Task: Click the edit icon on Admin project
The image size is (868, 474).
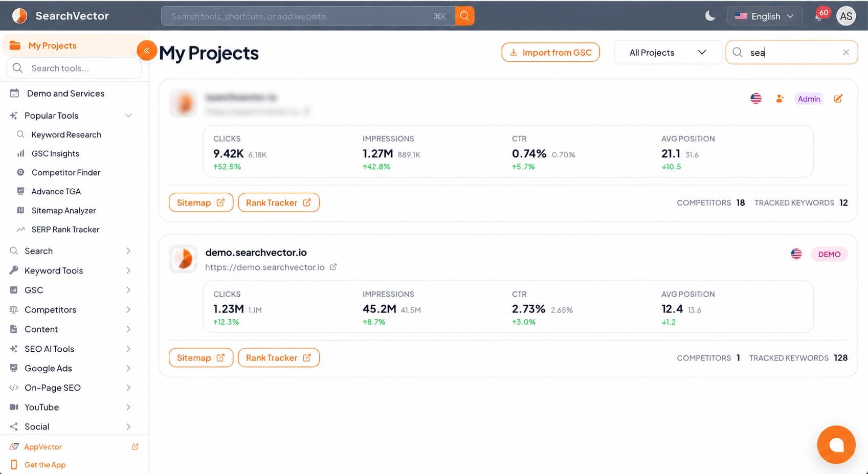Action: pos(838,99)
